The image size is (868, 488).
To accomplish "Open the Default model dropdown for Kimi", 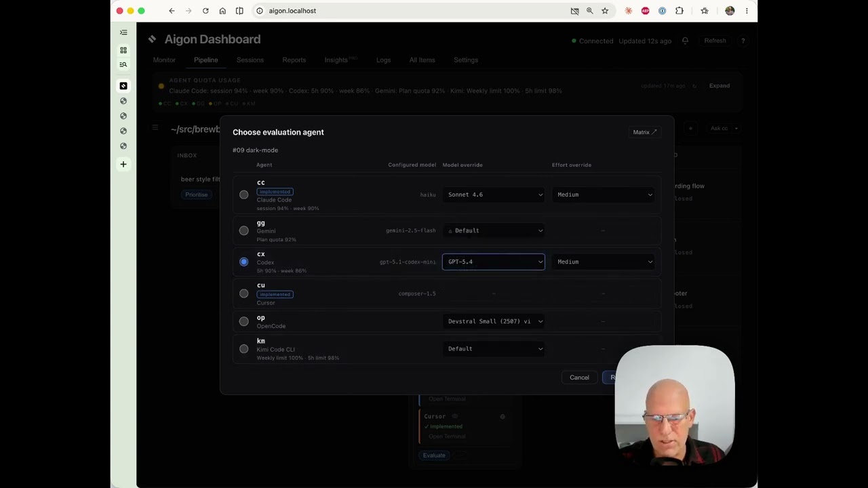I will [494, 348].
